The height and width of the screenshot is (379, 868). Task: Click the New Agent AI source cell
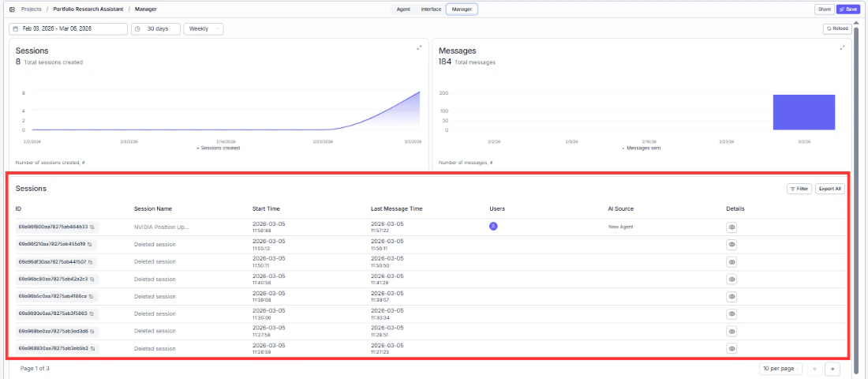click(x=620, y=227)
